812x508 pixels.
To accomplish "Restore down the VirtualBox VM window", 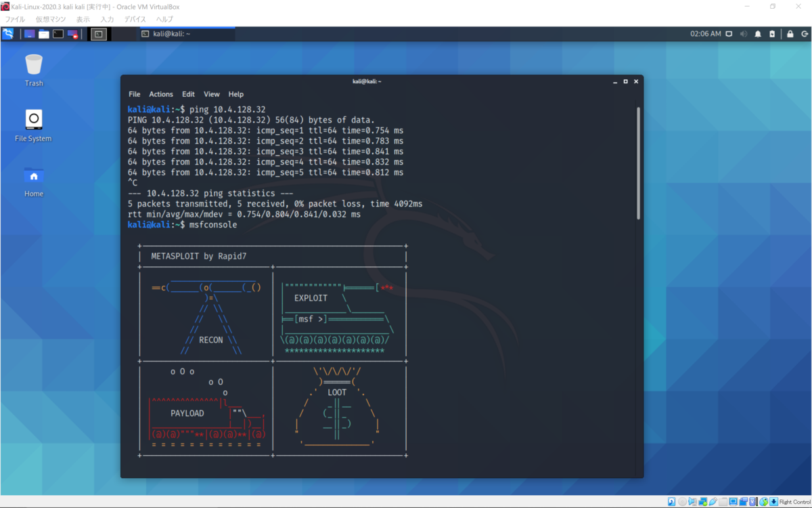I will pos(773,6).
